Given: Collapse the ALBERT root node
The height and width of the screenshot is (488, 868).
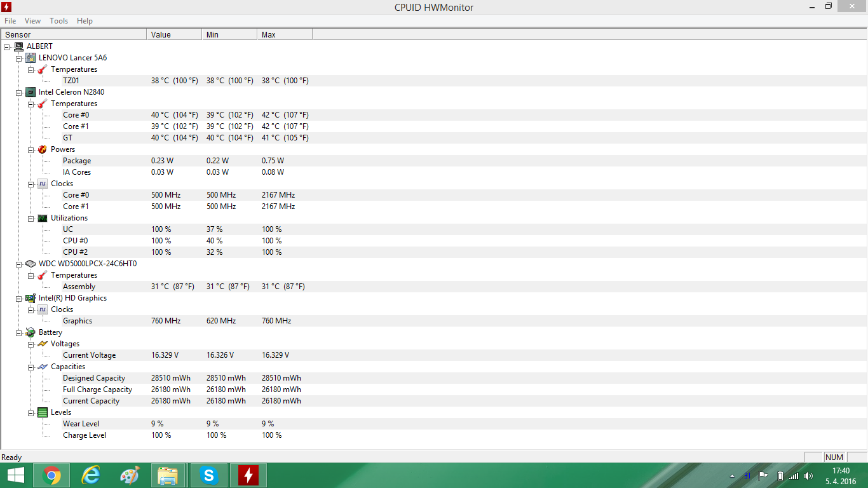Looking at the screenshot, I should pyautogui.click(x=7, y=46).
